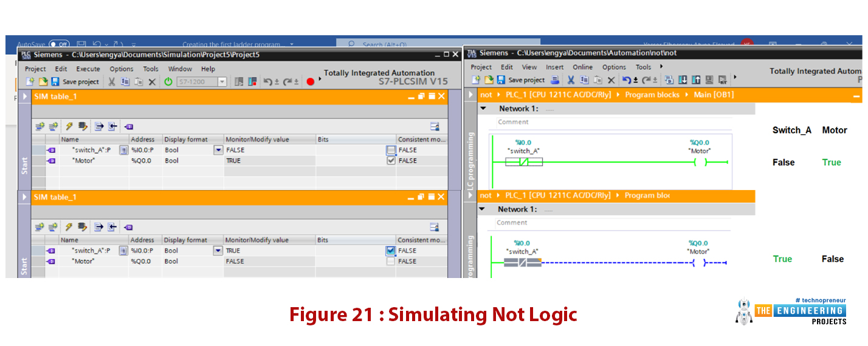
Task: Click tag browse icon beside switch_A in lower table
Action: coord(123,250)
